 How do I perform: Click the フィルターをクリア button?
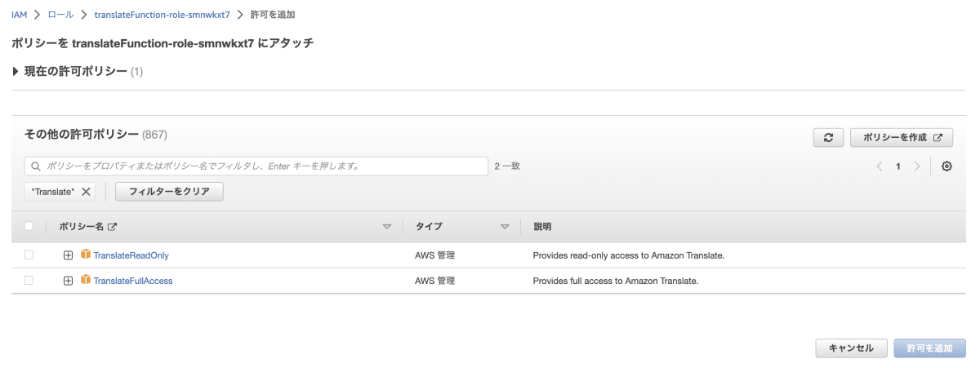(170, 192)
